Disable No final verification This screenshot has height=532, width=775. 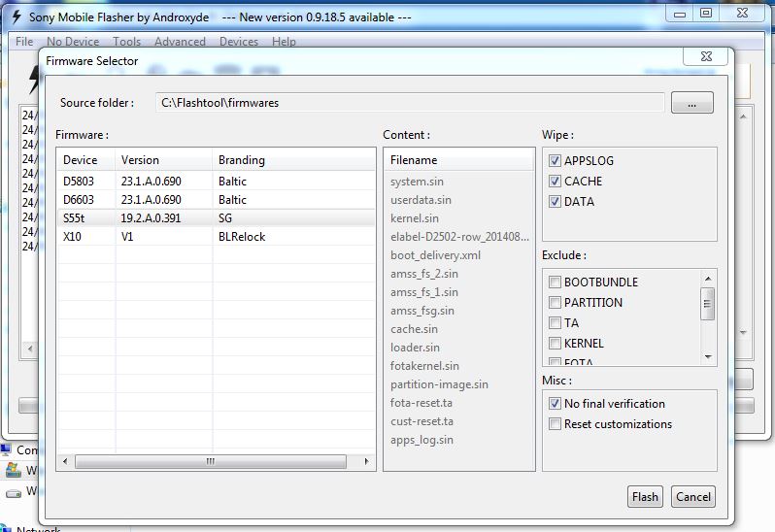[556, 404]
